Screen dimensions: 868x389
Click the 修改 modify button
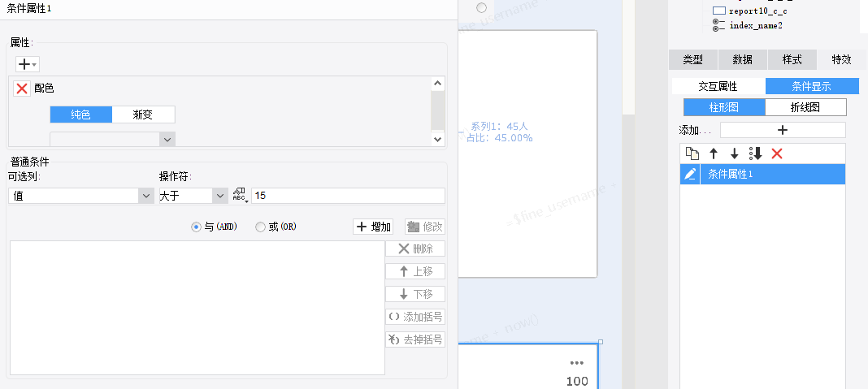point(425,227)
